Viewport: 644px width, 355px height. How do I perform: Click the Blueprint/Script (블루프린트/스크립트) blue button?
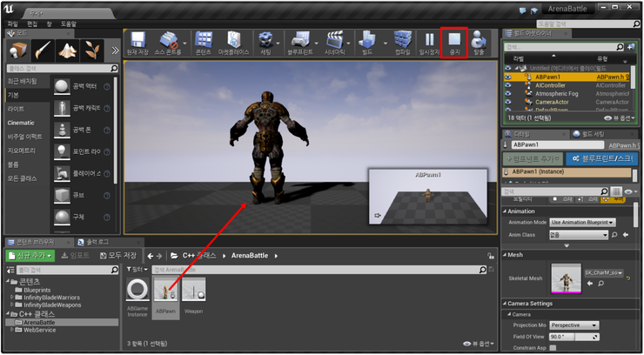pos(600,158)
